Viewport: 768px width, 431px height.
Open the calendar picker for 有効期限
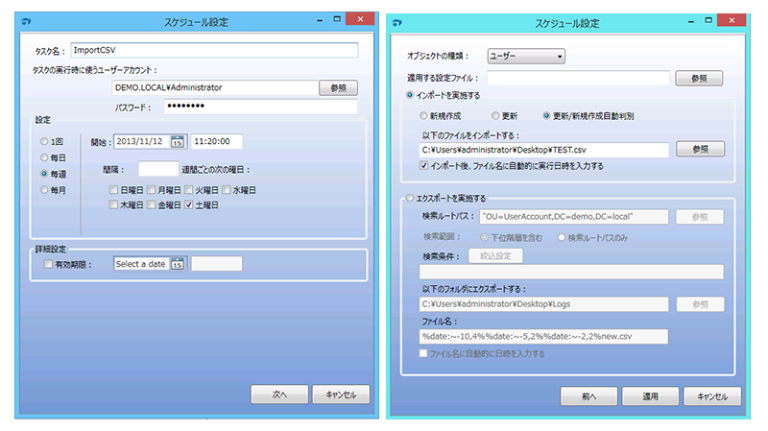tap(178, 264)
